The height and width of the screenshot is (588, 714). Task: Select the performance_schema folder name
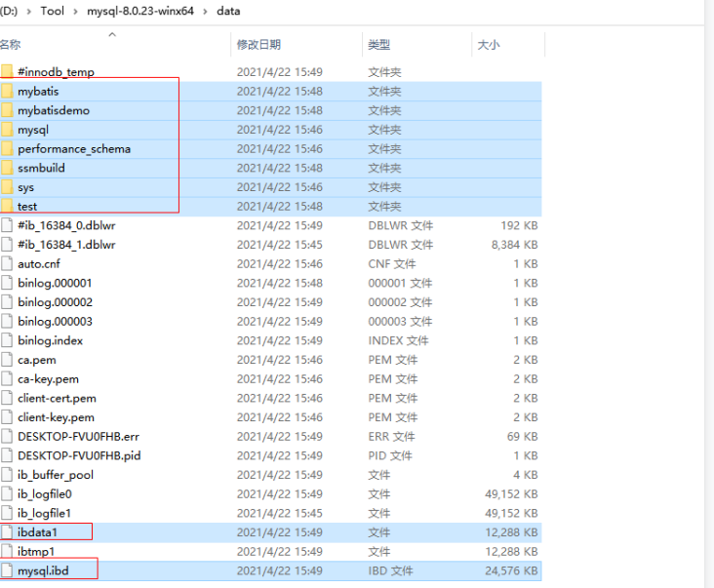point(74,149)
